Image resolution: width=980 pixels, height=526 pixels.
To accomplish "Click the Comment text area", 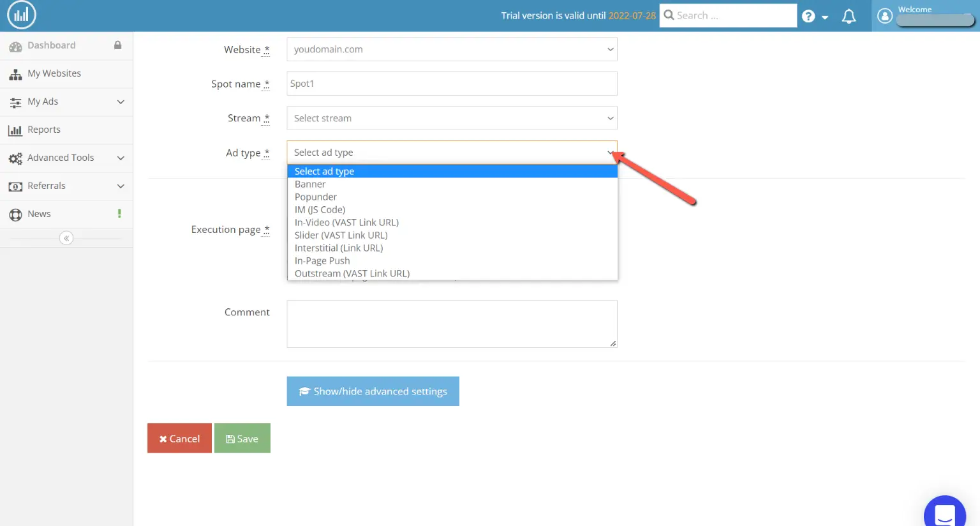I will [x=452, y=324].
